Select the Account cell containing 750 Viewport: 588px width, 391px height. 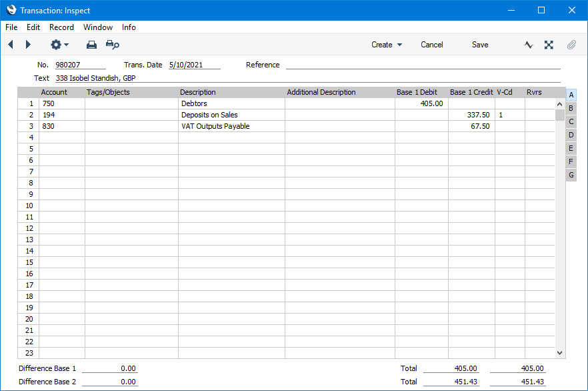coord(61,104)
